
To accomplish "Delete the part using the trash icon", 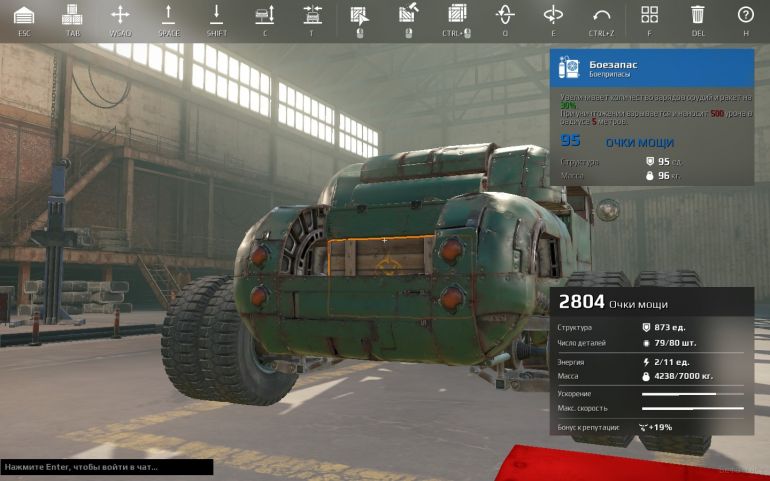I will coord(697,15).
